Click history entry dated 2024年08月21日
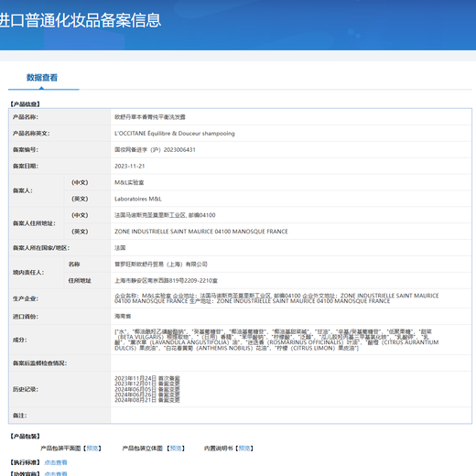 [147, 400]
